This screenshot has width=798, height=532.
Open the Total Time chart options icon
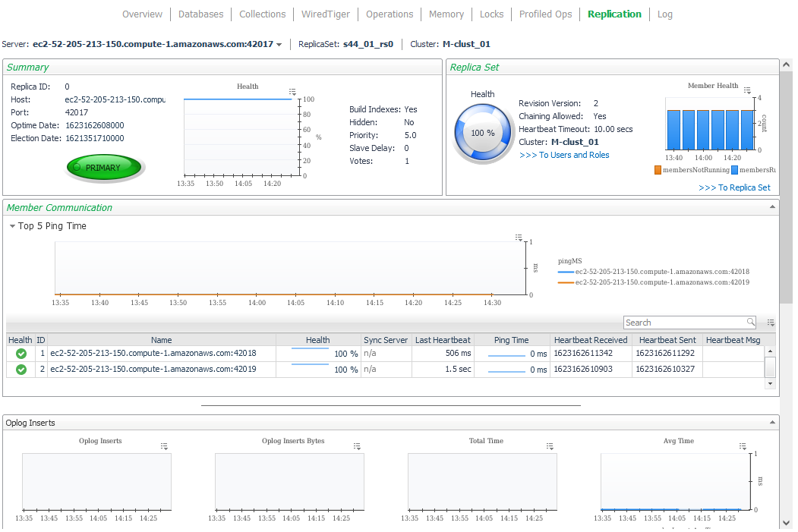550,446
